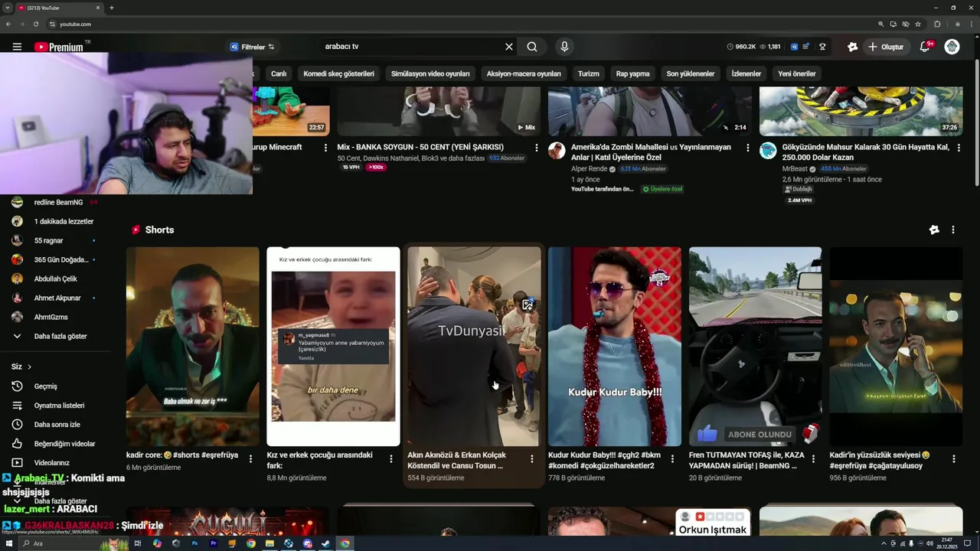
Task: Select the Rap yapma chip
Action: click(633, 73)
